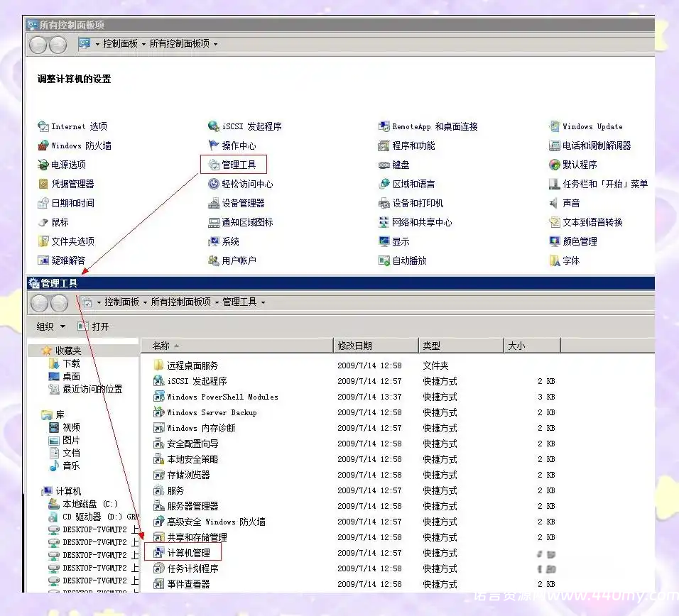679x616 pixels.
Task: Open the 网络和共享中心 icon
Action: click(384, 222)
